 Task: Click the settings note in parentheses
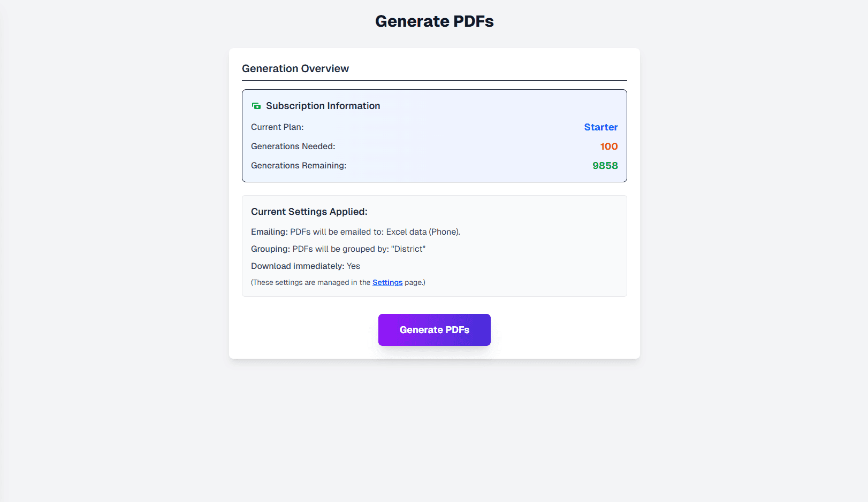pyautogui.click(x=337, y=282)
